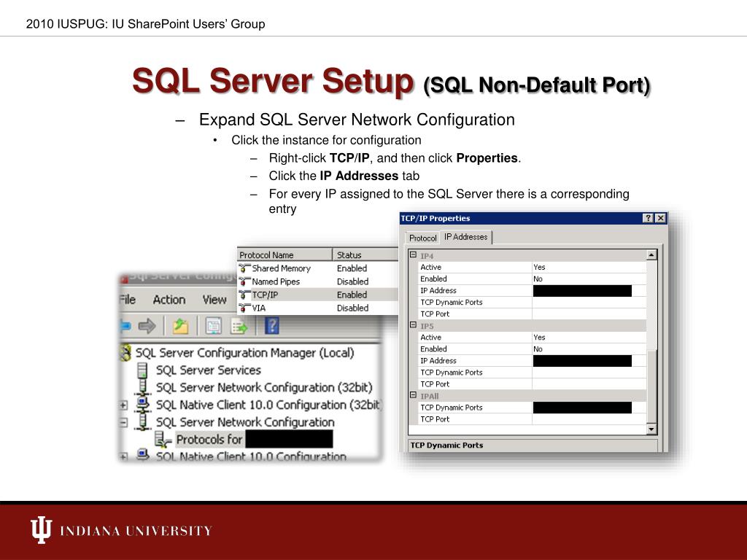Select SQL Server Services tree item
The image size is (747, 560).
pos(208,370)
